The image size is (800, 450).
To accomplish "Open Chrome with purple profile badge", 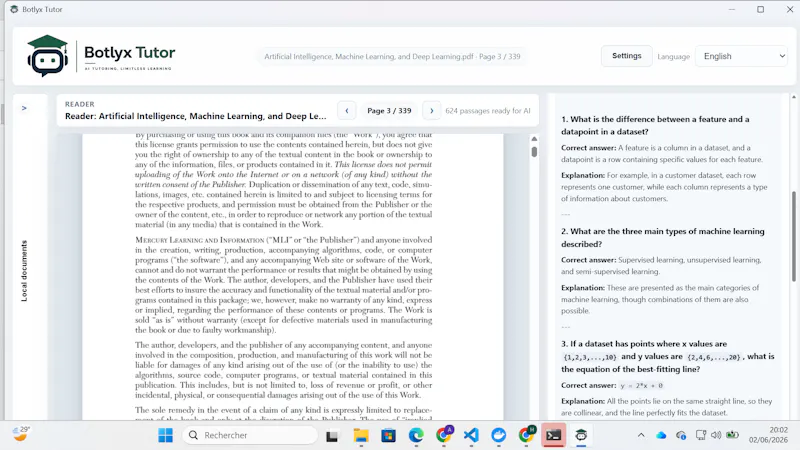I will [444, 435].
